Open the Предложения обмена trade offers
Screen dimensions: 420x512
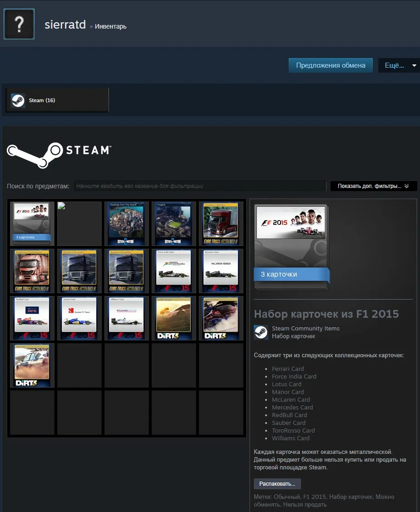point(331,65)
